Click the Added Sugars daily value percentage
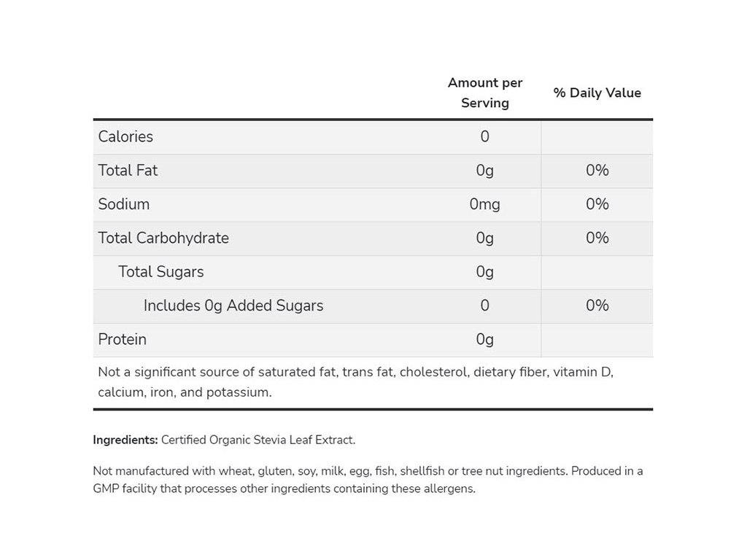Image resolution: width=747 pixels, height=560 pixels. pos(597,306)
